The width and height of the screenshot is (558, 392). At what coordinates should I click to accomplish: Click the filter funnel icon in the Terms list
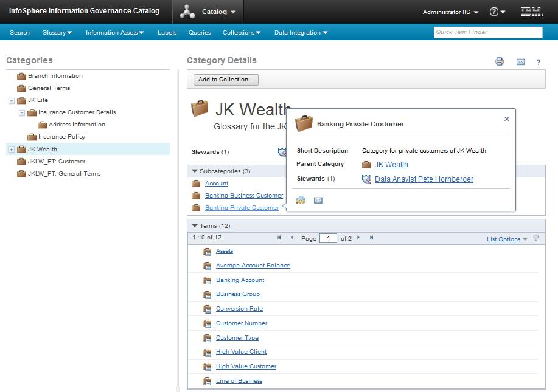tap(536, 239)
